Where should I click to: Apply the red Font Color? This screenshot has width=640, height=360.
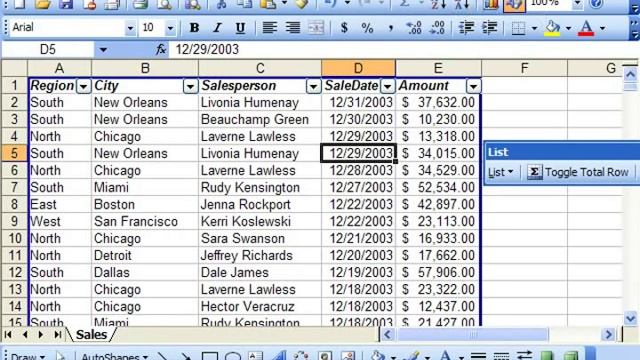tap(586, 28)
